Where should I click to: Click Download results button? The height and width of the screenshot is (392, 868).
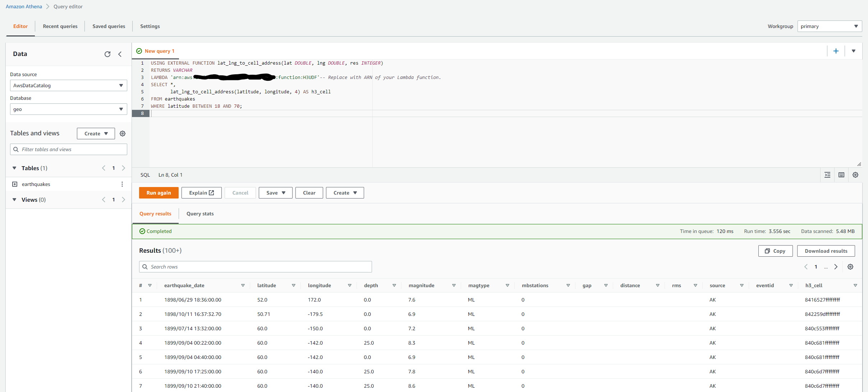pyautogui.click(x=826, y=251)
